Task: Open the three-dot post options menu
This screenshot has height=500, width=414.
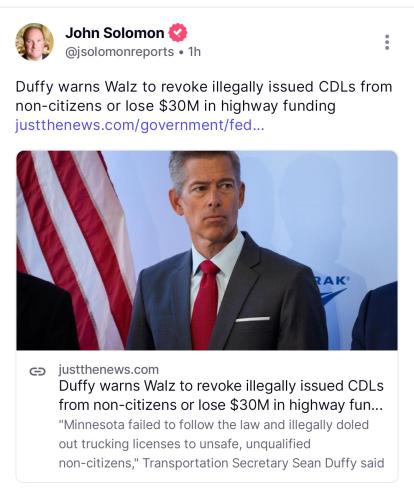Action: coord(387,42)
